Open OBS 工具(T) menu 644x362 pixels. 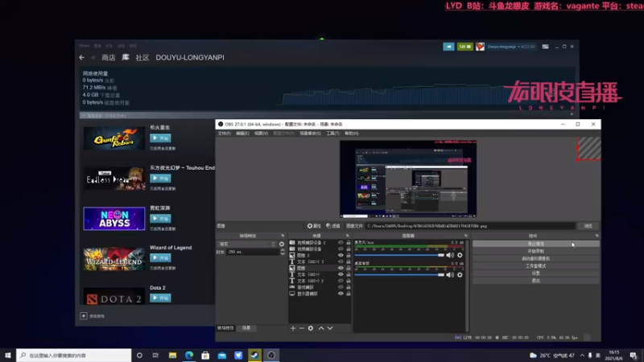pyautogui.click(x=332, y=134)
